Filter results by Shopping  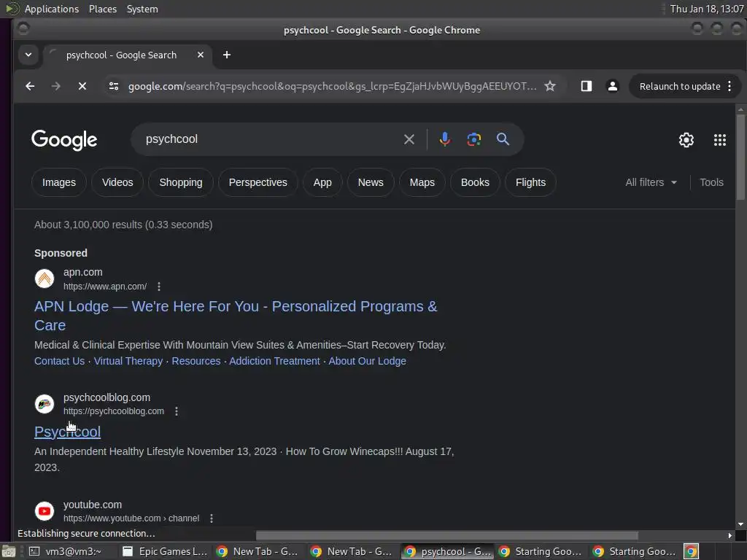click(x=181, y=182)
